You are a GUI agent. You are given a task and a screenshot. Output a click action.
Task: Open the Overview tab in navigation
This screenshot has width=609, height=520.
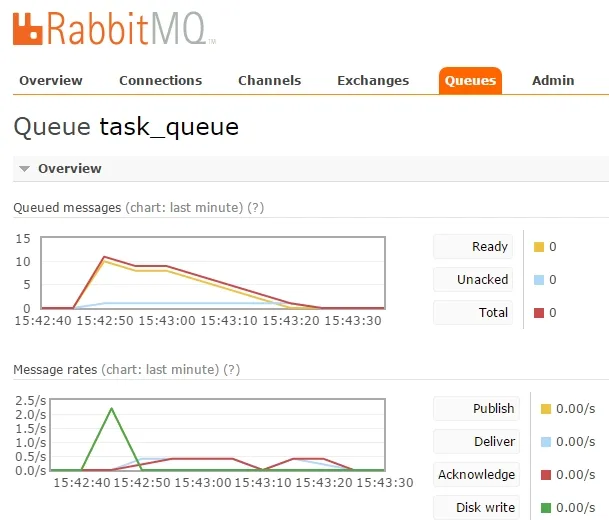(51, 80)
